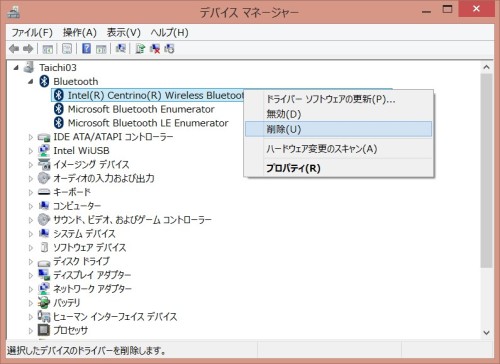The width and height of the screenshot is (500, 364).
Task: Select the バッテリ label
Action: click(67, 303)
